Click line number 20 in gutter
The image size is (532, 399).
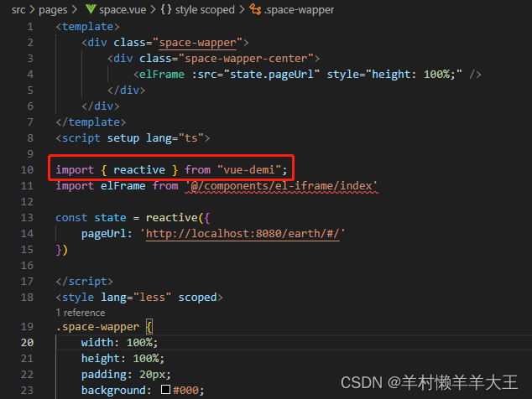click(27, 343)
